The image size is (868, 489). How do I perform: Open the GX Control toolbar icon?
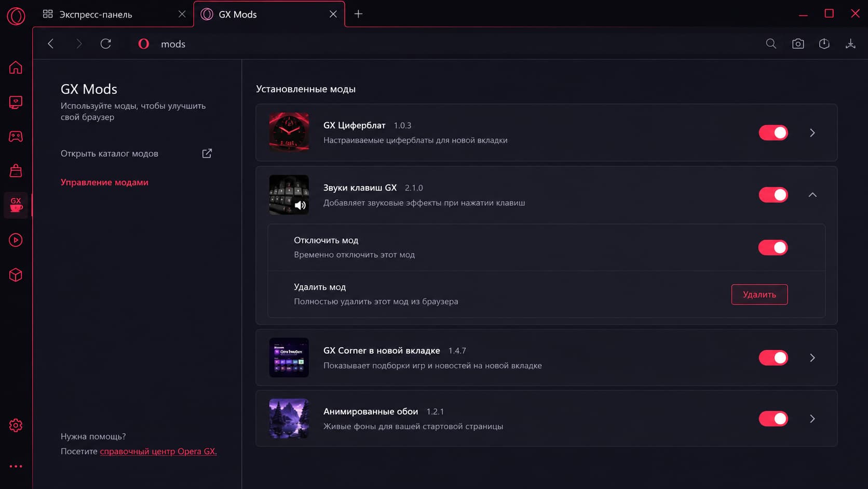(824, 44)
